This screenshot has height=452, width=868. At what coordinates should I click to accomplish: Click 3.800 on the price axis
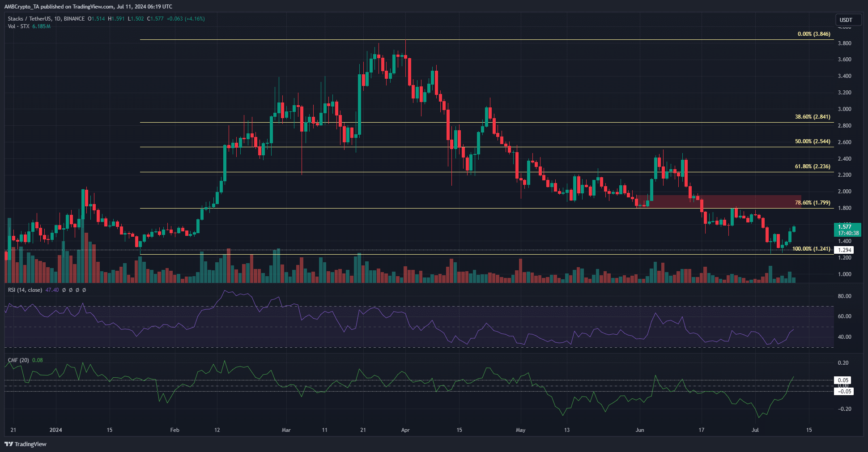(845, 43)
